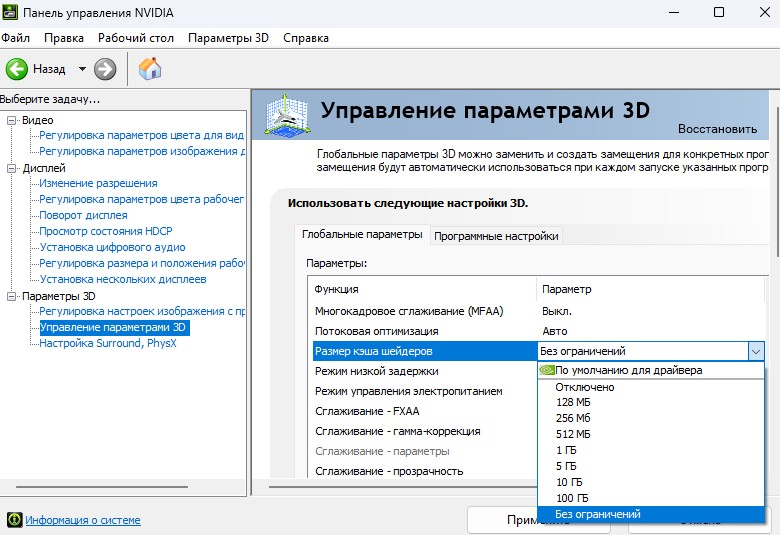Open the Файл menu
The image size is (780, 535).
click(15, 38)
